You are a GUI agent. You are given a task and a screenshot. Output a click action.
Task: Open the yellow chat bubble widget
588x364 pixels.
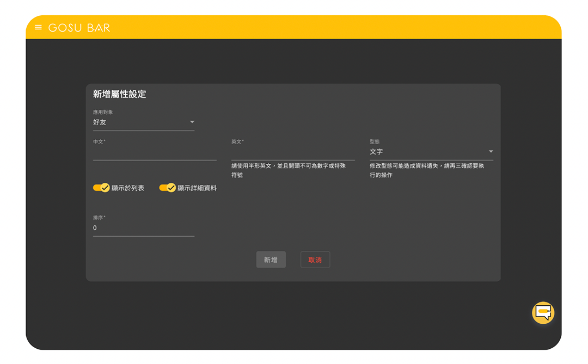(x=543, y=313)
